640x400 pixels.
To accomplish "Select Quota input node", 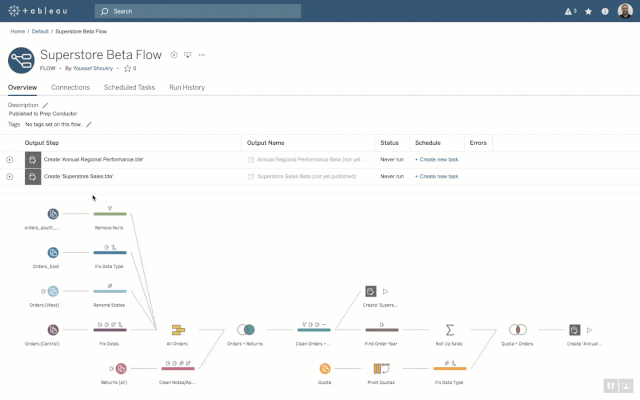I will click(325, 369).
